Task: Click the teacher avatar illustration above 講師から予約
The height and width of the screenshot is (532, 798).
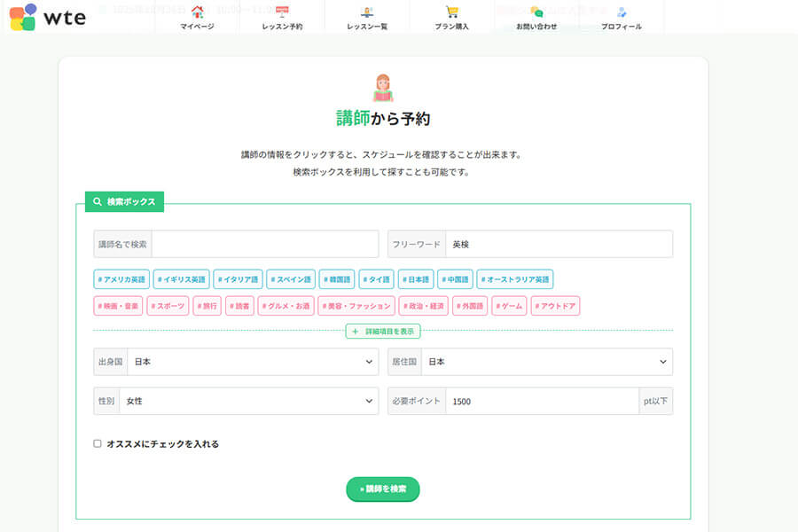Action: [382, 85]
